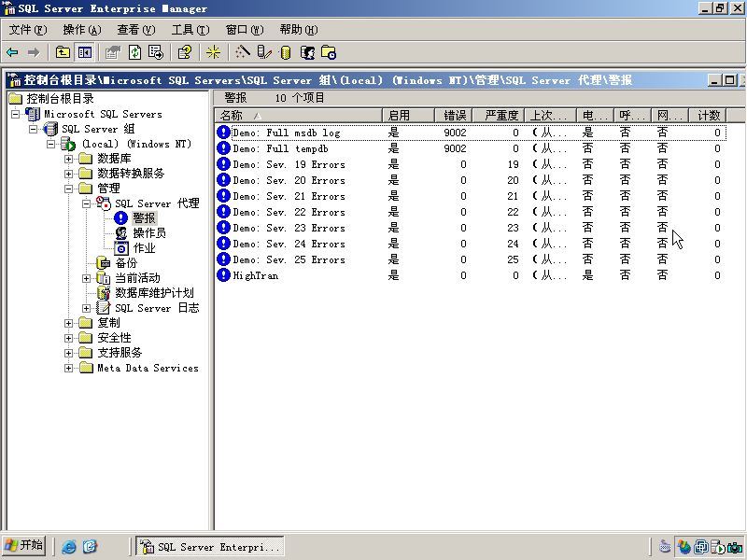Click alert icon of Demo: Sev. 24 Errors
This screenshot has width=747, height=560.
[223, 244]
